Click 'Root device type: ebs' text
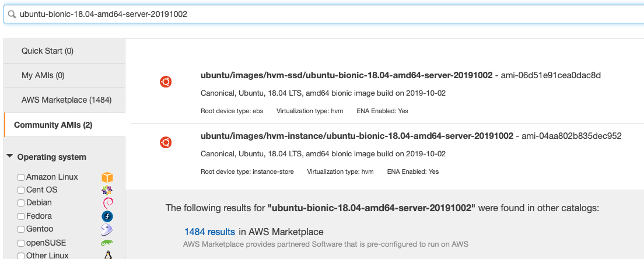The width and height of the screenshot is (644, 259). click(x=232, y=111)
